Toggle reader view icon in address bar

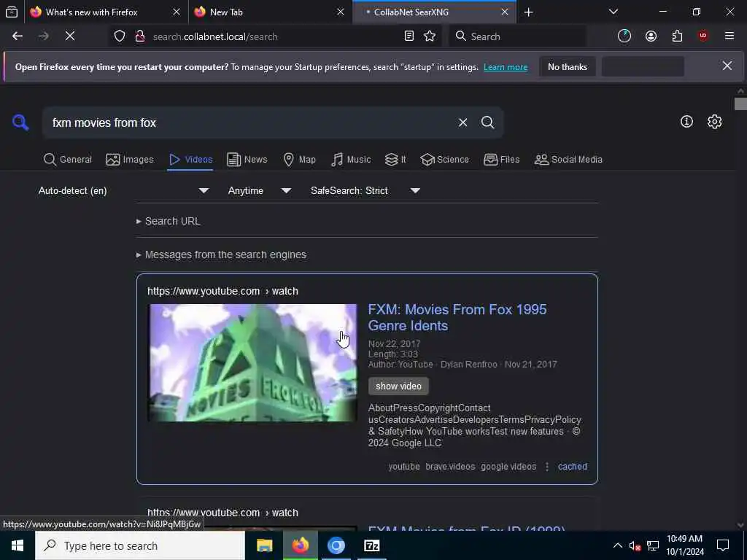[x=409, y=36]
